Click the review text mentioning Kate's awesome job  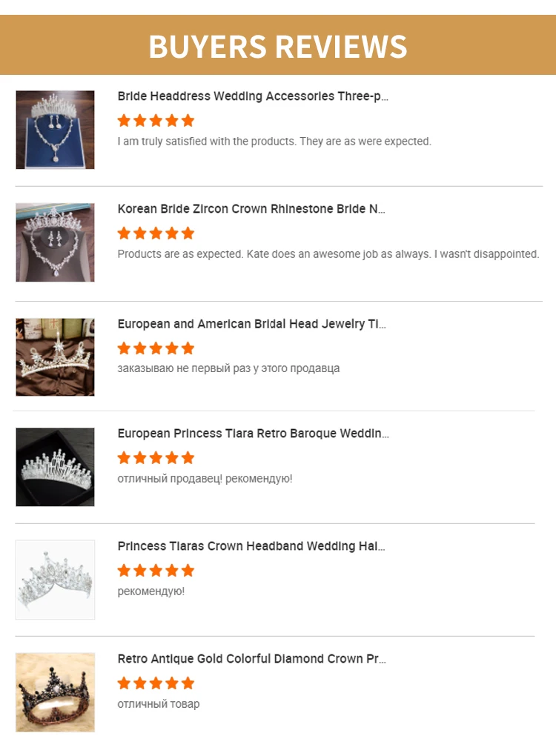[328, 254]
